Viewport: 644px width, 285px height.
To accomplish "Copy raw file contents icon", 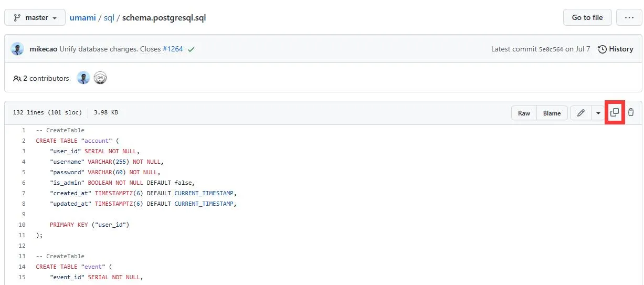I will (x=615, y=112).
